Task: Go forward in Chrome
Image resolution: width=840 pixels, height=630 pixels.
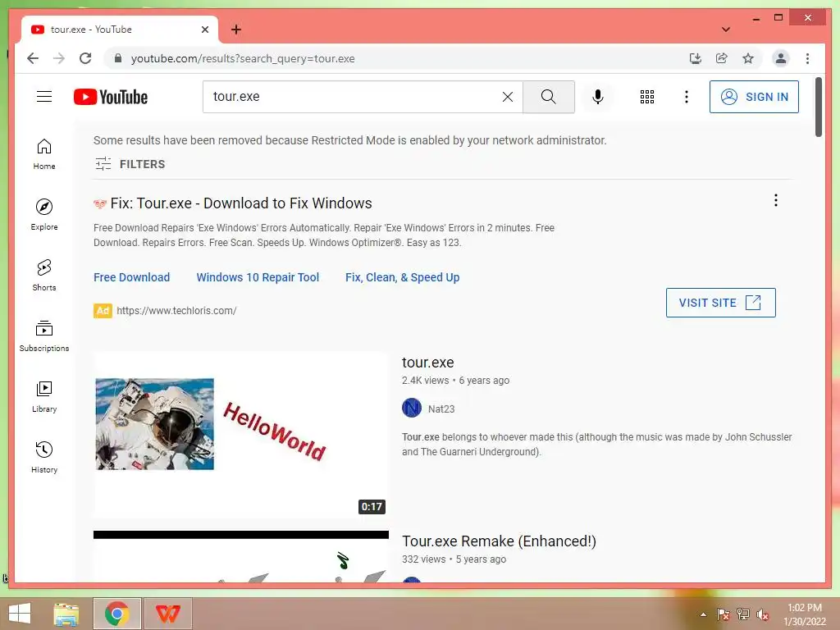Action: click(59, 58)
